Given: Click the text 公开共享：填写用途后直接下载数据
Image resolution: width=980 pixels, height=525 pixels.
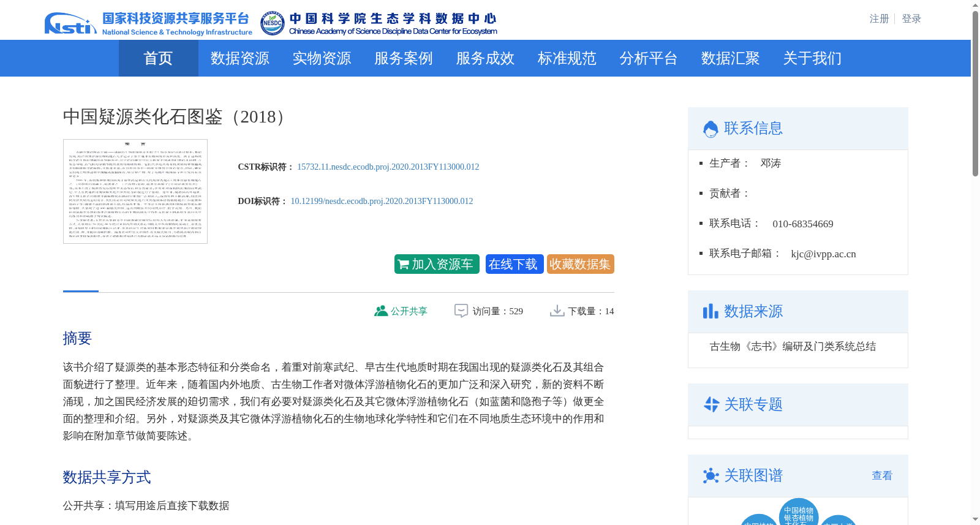Looking at the screenshot, I should point(146,505).
